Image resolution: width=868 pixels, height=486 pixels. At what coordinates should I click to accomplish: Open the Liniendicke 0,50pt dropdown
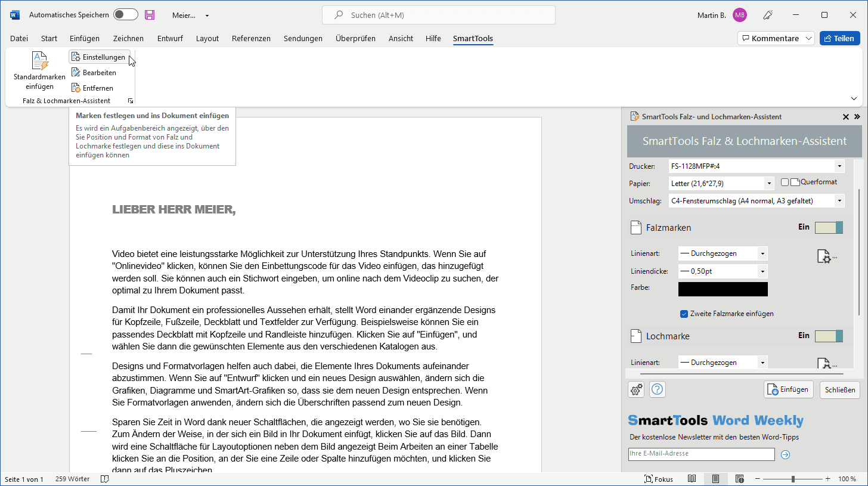tap(762, 271)
